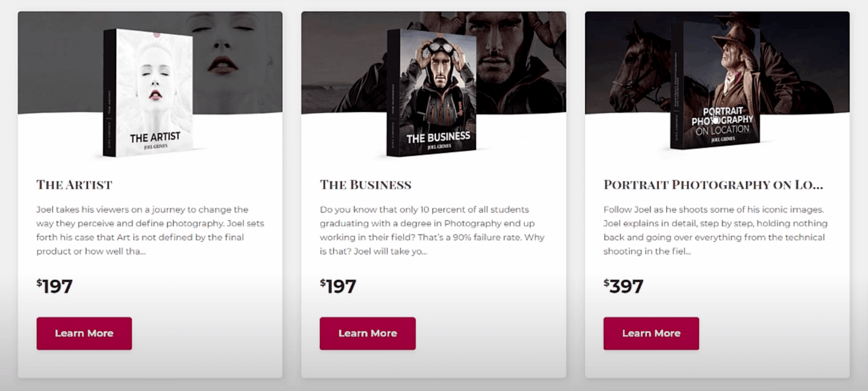Click The Business description paragraph

tap(432, 230)
